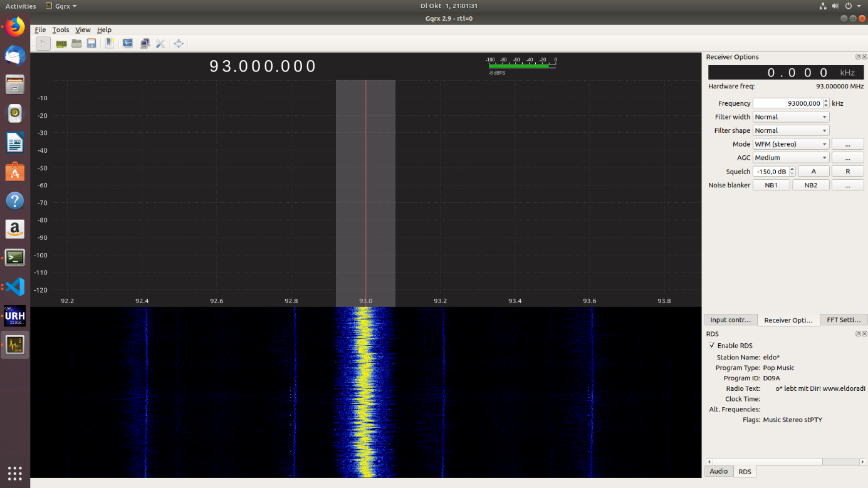Click the Save settings floppy disk icon
This screenshot has width=868, height=488.
[x=92, y=43]
